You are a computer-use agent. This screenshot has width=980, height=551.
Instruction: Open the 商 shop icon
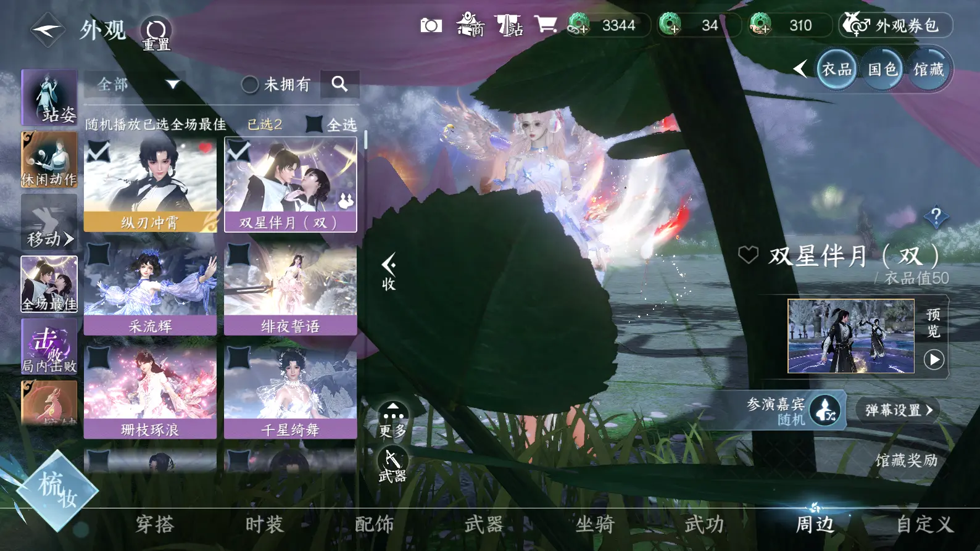470,25
